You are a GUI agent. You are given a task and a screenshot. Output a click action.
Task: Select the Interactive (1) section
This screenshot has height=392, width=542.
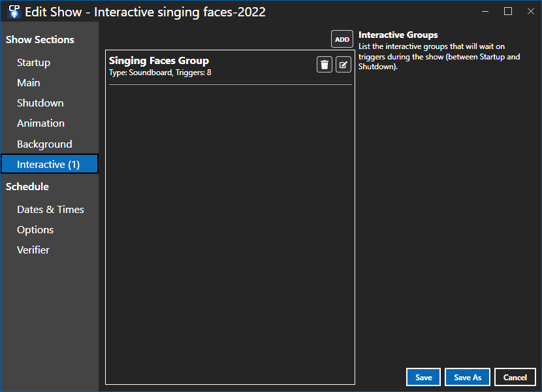click(x=50, y=164)
